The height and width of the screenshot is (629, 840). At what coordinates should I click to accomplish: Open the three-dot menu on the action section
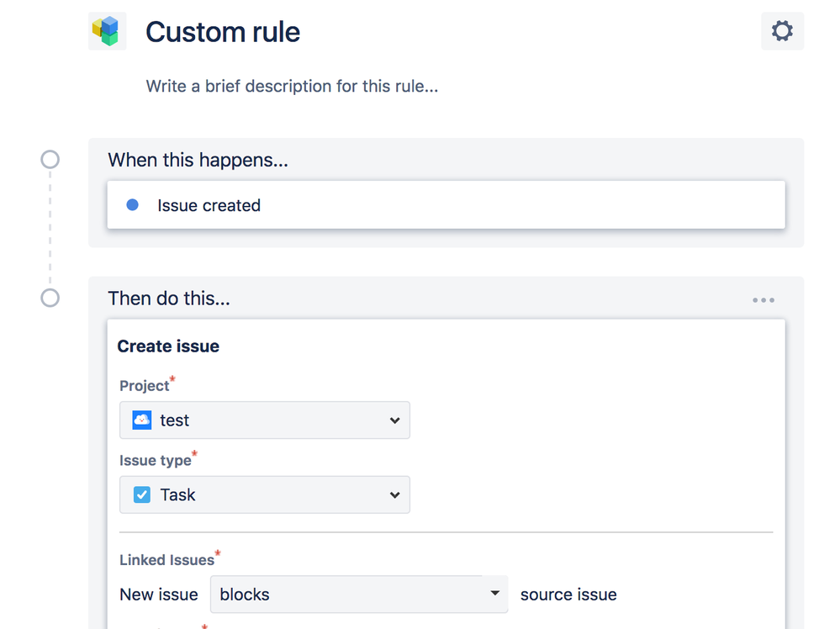(763, 300)
